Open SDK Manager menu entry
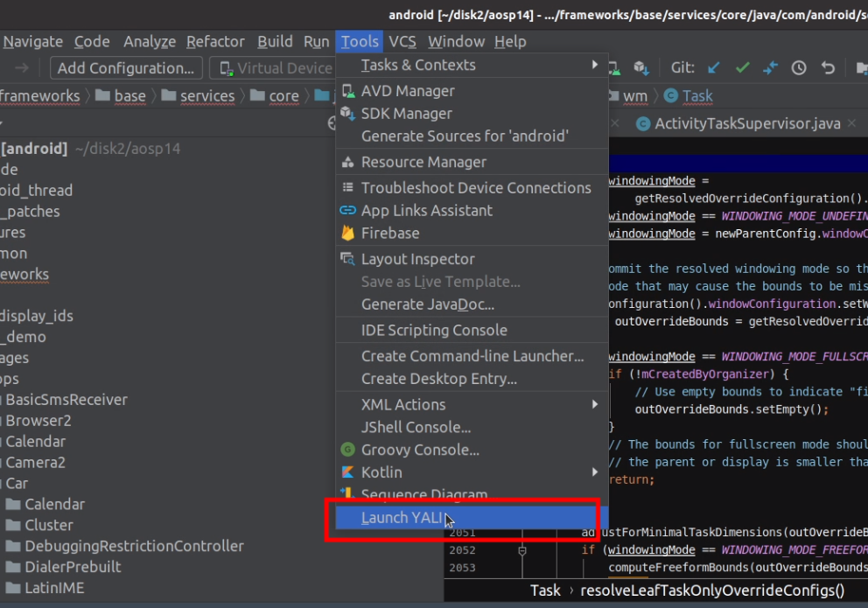This screenshot has height=608, width=868. click(472, 114)
